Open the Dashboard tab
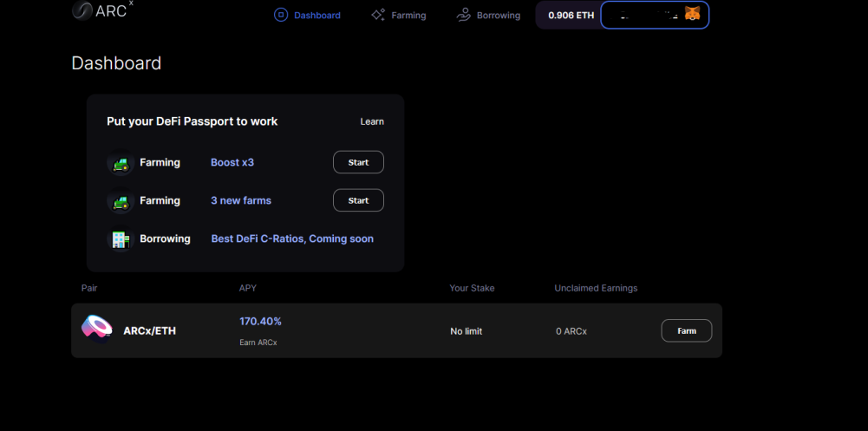This screenshot has width=868, height=431. click(307, 16)
